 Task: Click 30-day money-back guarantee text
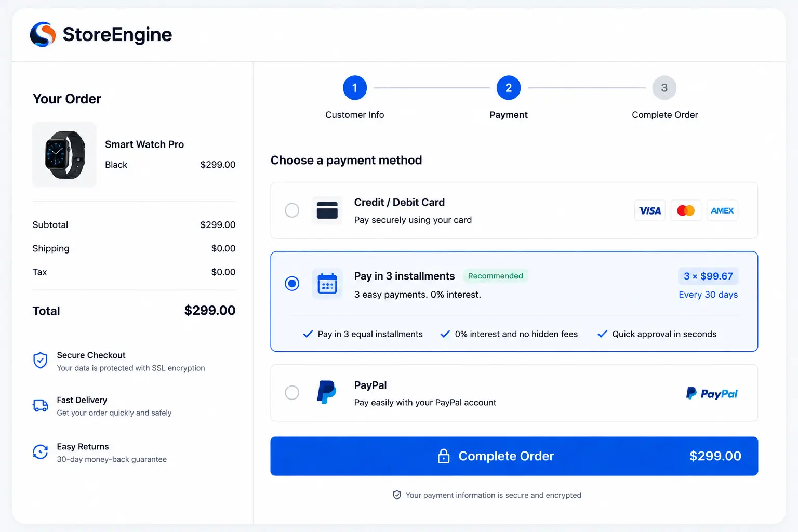(x=112, y=459)
